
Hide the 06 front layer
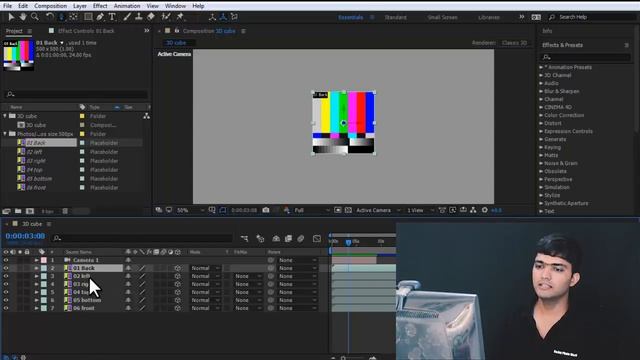coord(6,308)
